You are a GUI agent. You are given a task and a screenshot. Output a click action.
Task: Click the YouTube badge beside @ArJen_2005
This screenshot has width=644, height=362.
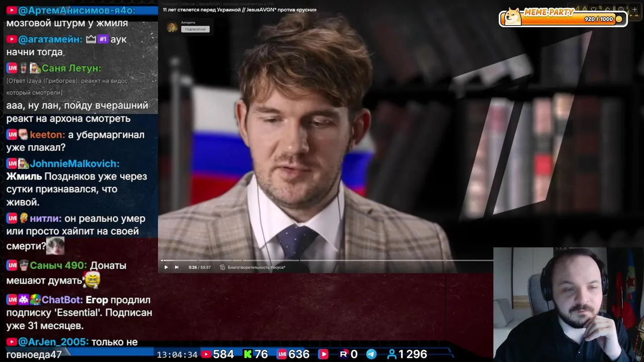coord(12,342)
